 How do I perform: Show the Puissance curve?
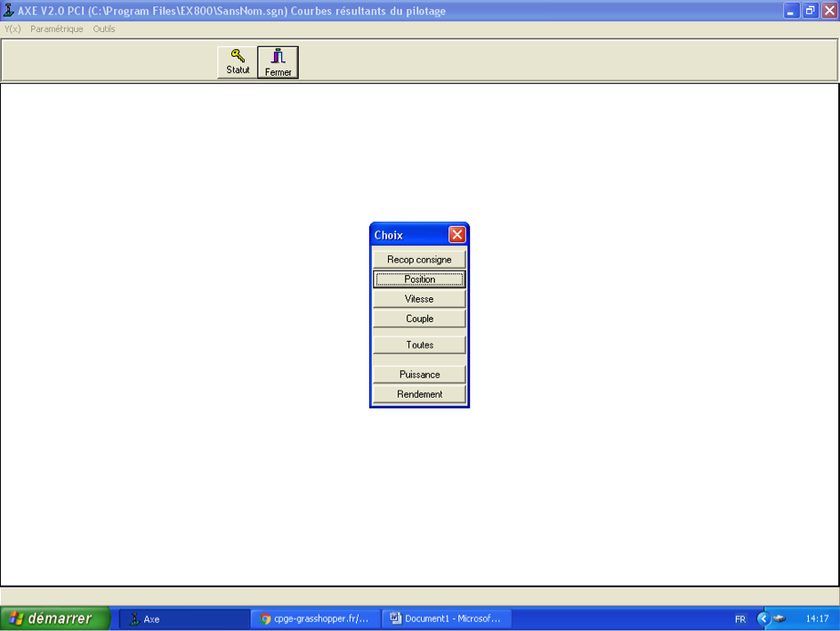coord(419,375)
